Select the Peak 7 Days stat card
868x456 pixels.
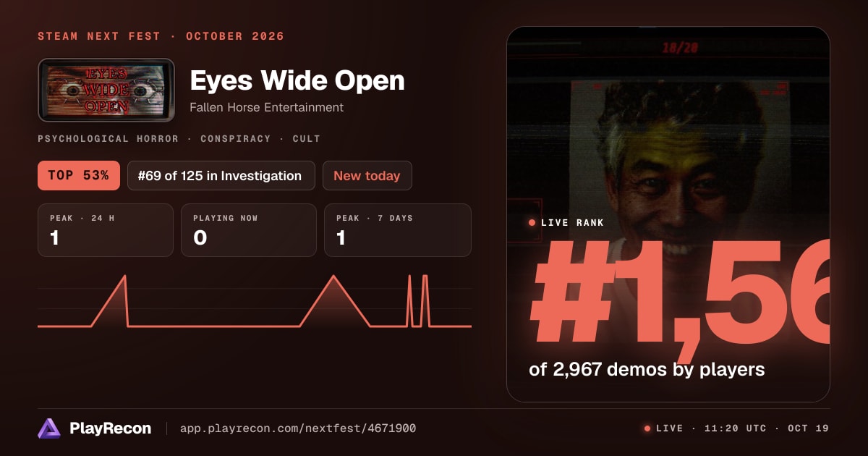(x=398, y=230)
